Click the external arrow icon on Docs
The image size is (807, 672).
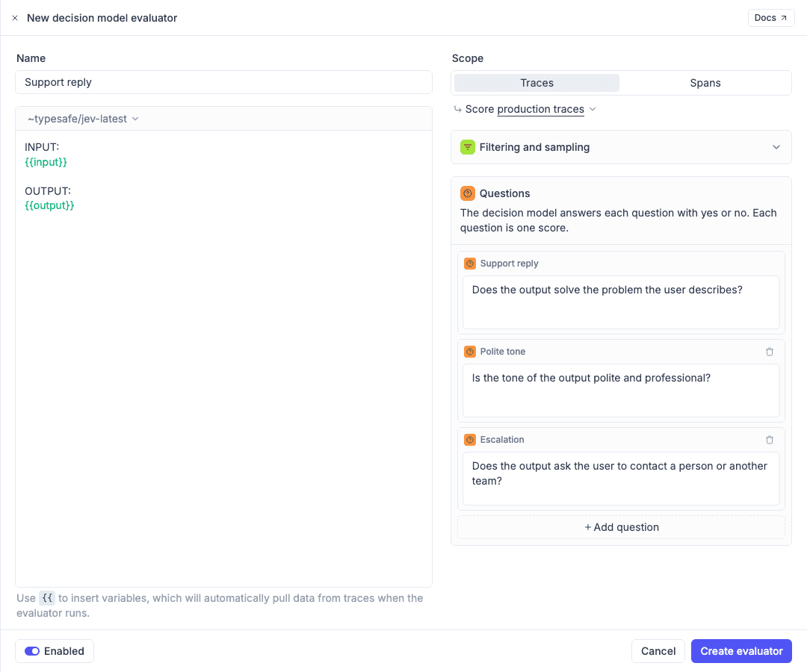pyautogui.click(x=783, y=18)
